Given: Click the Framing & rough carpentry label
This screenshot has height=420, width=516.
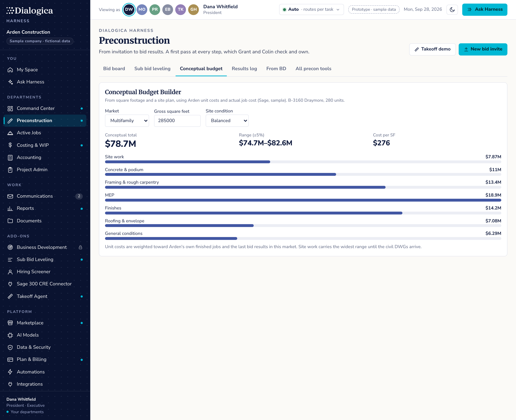Looking at the screenshot, I should [x=132, y=182].
